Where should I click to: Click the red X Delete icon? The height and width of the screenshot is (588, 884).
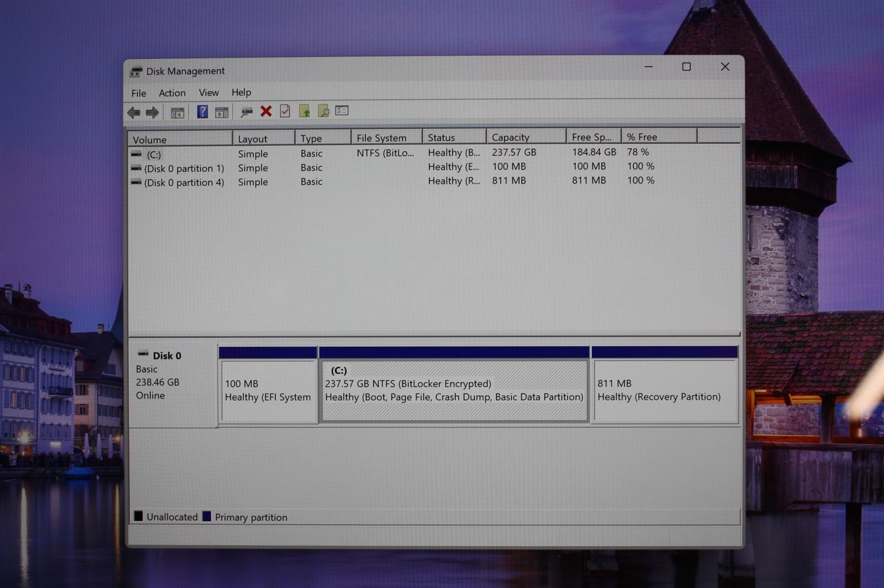pos(266,112)
